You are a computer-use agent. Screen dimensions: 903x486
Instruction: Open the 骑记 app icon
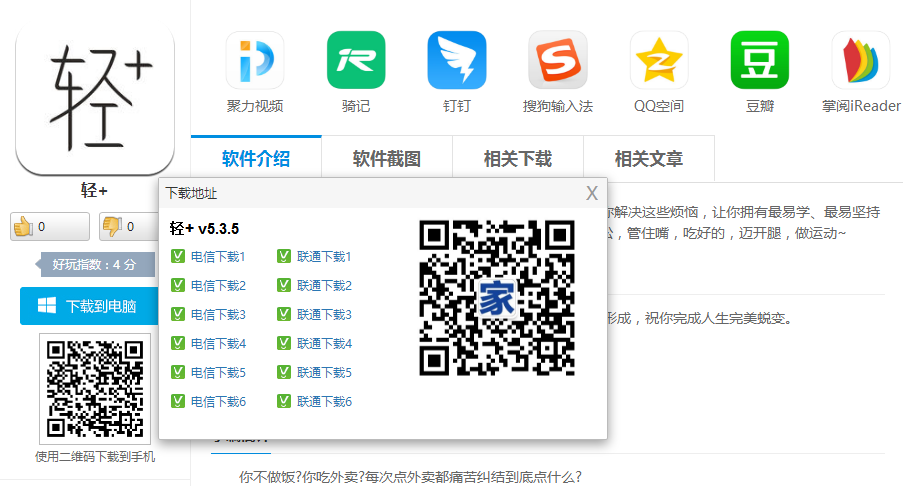356,60
